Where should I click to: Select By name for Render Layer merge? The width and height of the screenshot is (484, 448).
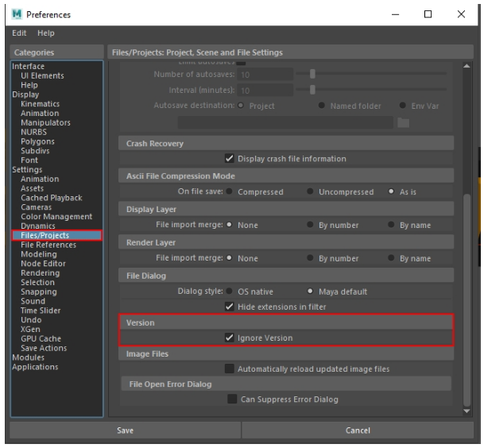point(391,258)
